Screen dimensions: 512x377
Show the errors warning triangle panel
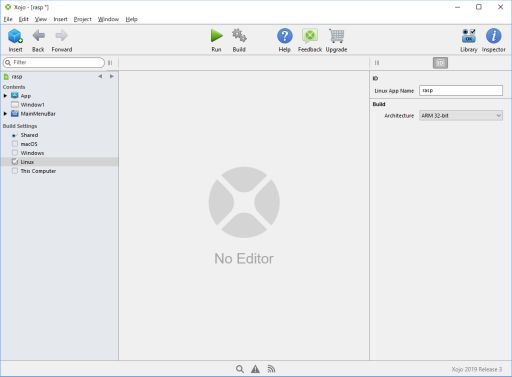[255, 369]
